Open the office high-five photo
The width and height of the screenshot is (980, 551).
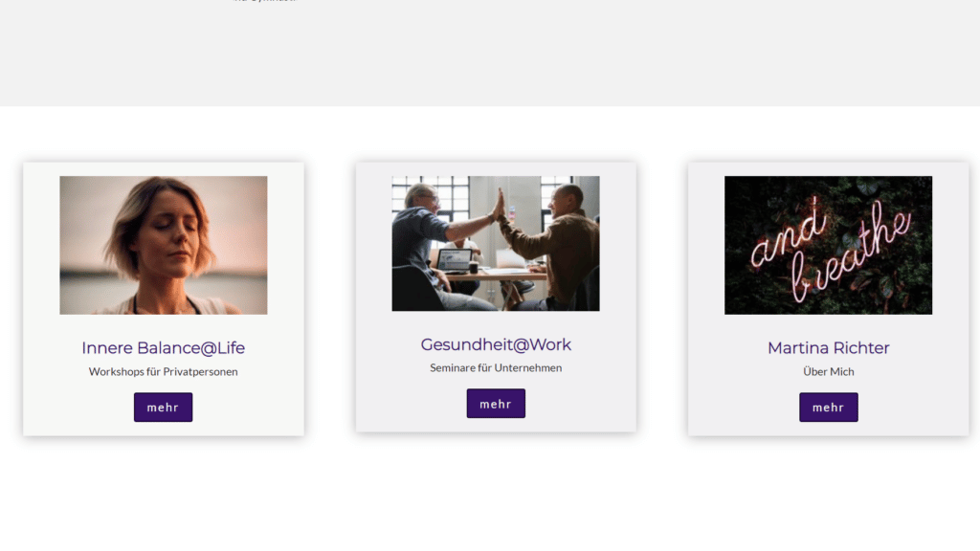(496, 244)
